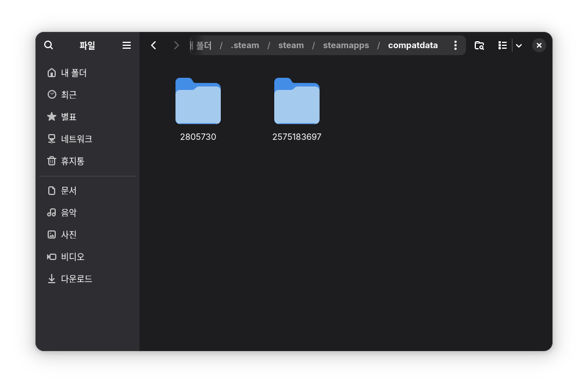Navigate to steamapps in path bar
The height and width of the screenshot is (390, 588).
(346, 45)
